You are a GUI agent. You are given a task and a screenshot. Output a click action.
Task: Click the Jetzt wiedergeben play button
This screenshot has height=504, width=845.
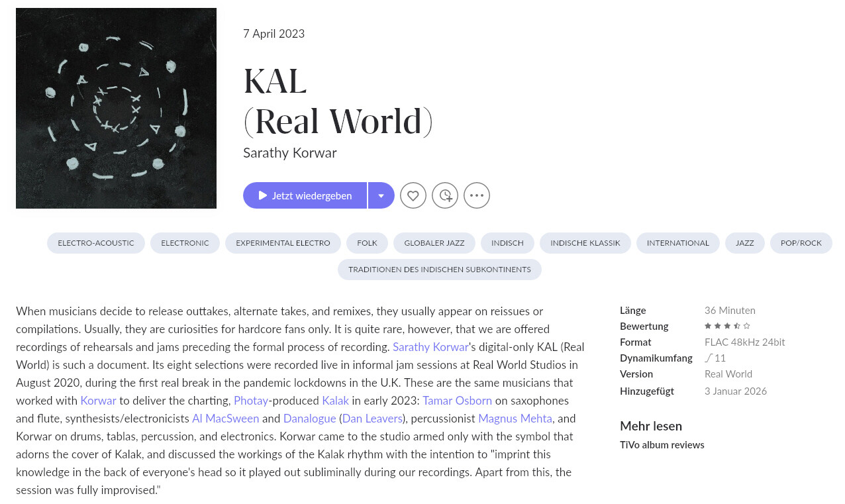pyautogui.click(x=305, y=195)
